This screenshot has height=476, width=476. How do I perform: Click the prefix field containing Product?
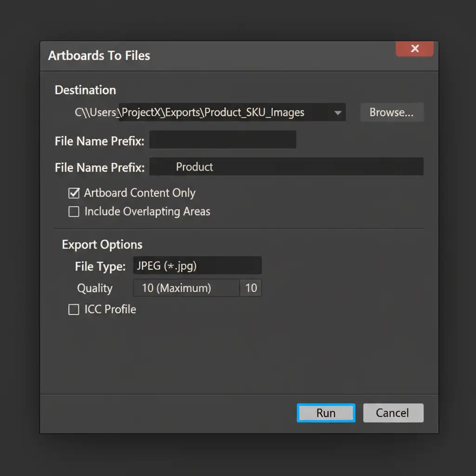(x=286, y=166)
